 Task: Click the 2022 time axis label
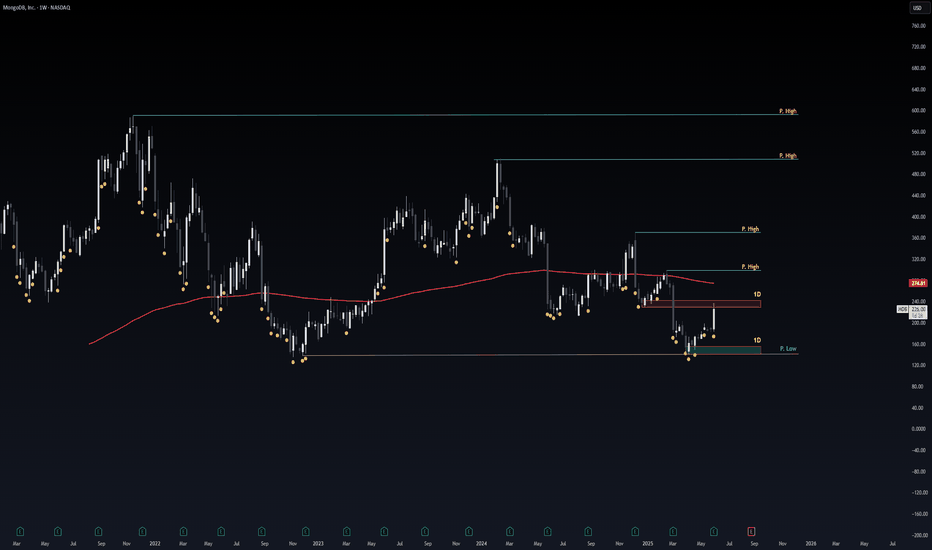155,543
